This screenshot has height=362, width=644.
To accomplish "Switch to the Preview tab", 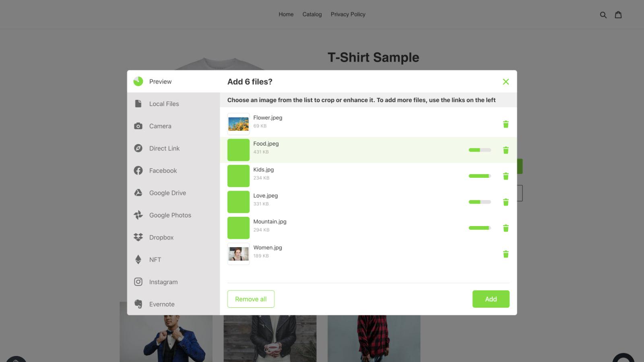I will click(160, 81).
